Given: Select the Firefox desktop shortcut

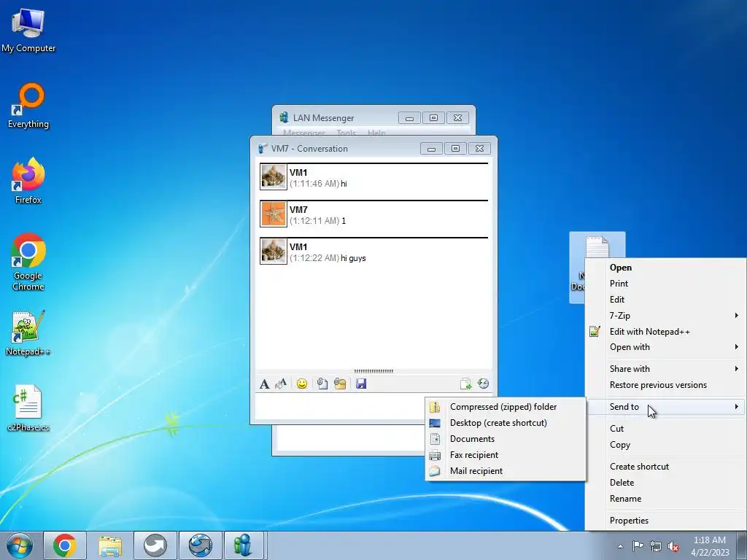Looking at the screenshot, I should click(x=28, y=181).
